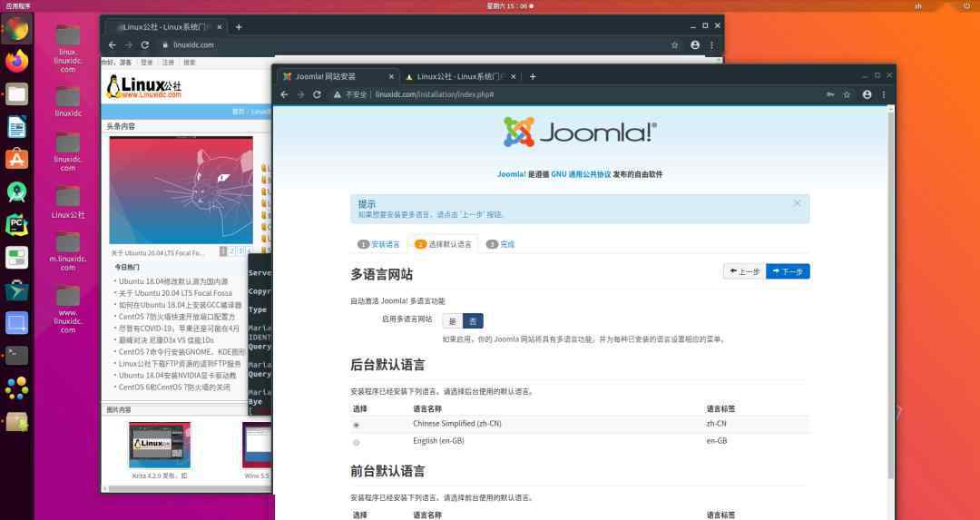Screen dimensions: 980x520
Task: Click 上一步 previous step button
Action: point(744,271)
